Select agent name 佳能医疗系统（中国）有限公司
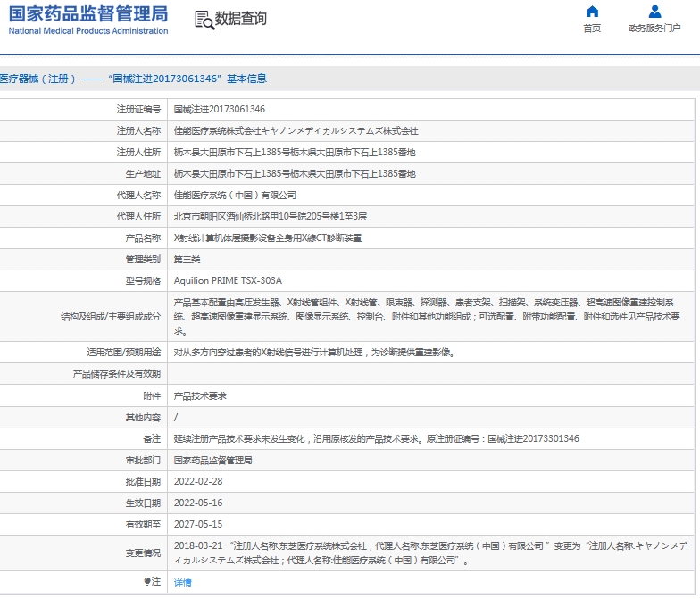 (235, 195)
